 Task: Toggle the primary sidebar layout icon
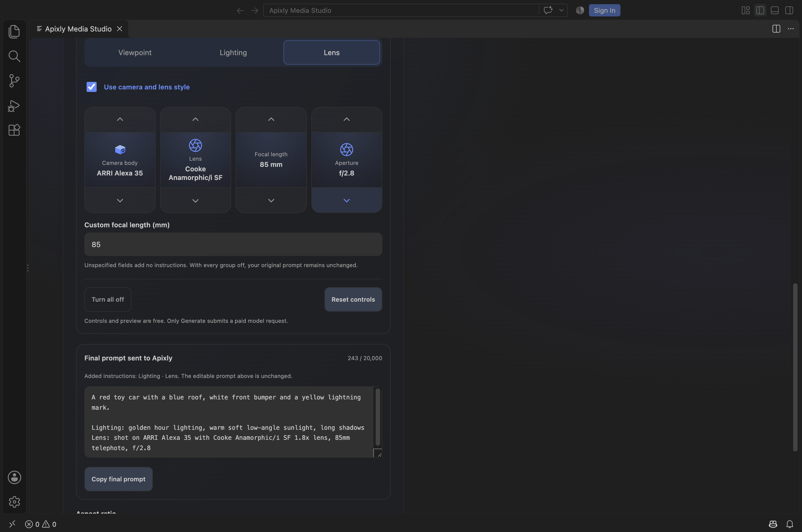760,10
